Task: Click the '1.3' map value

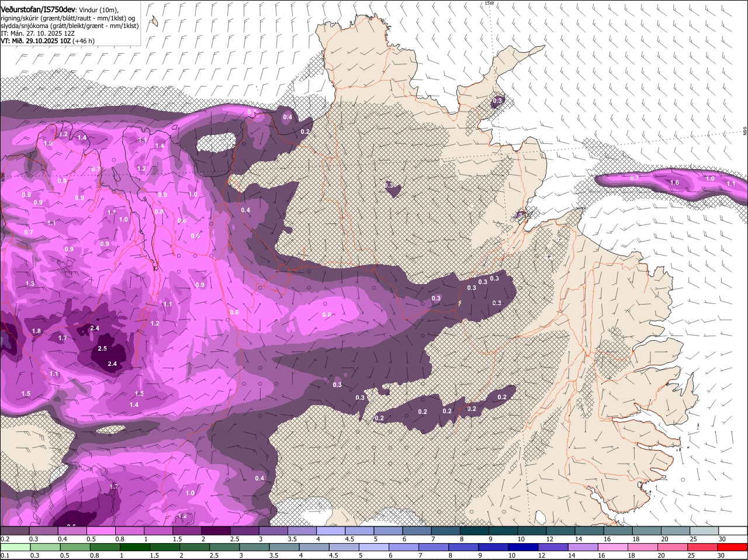Action: [30, 284]
